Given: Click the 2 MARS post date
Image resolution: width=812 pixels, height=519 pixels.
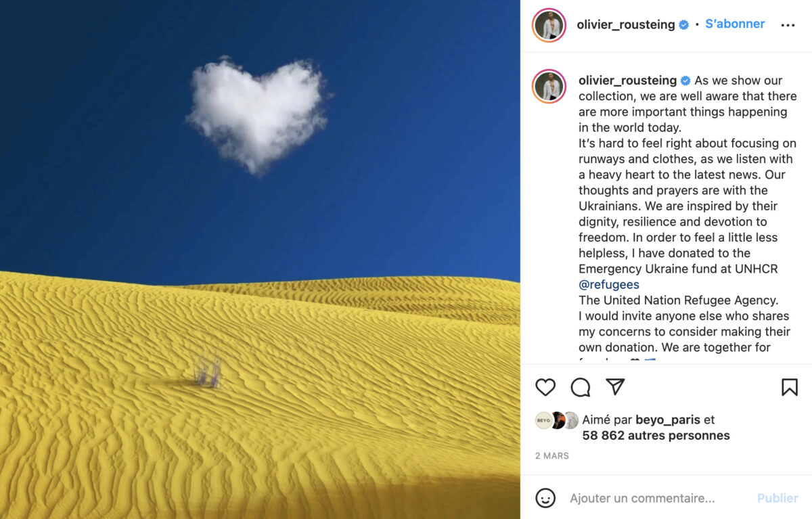Looking at the screenshot, I should point(552,456).
